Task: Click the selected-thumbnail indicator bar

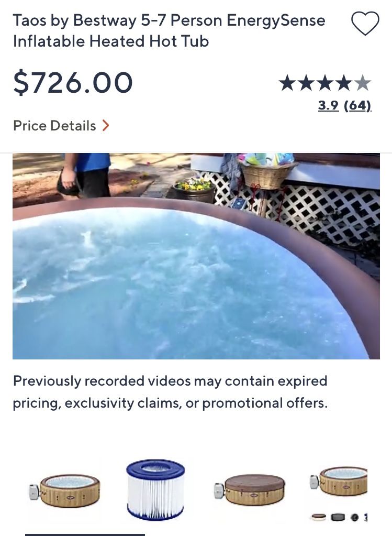Action: (85, 534)
